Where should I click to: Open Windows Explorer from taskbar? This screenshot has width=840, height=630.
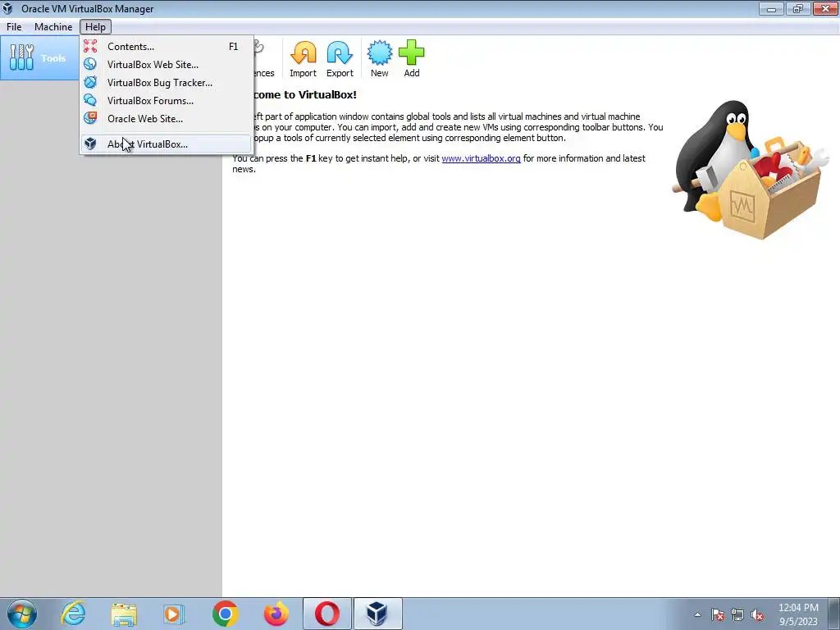pyautogui.click(x=124, y=614)
